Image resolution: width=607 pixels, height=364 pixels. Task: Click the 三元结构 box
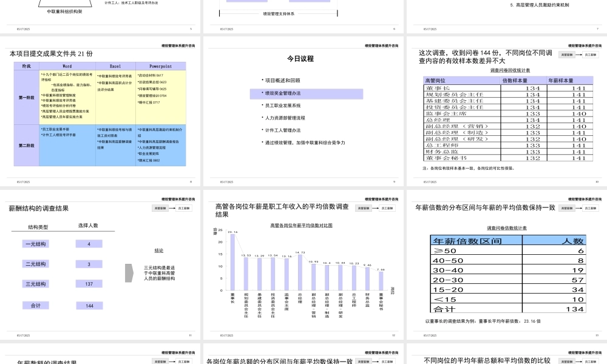click(x=36, y=284)
